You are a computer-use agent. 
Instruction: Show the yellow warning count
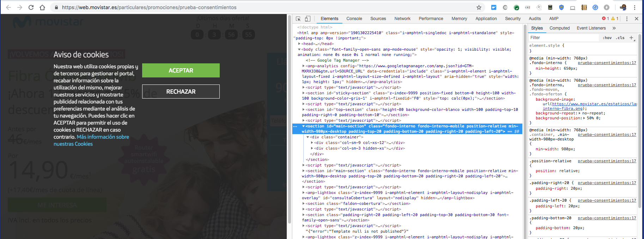pos(615,19)
